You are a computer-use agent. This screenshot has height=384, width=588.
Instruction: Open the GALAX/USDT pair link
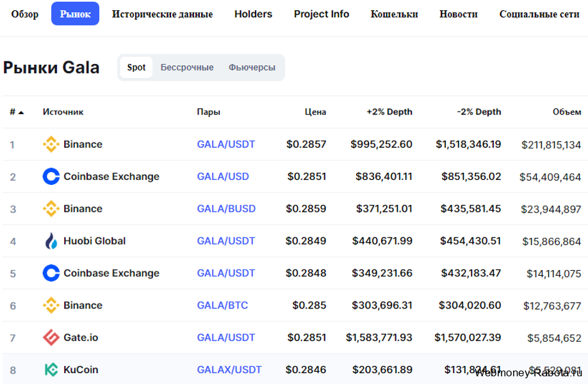[229, 370]
